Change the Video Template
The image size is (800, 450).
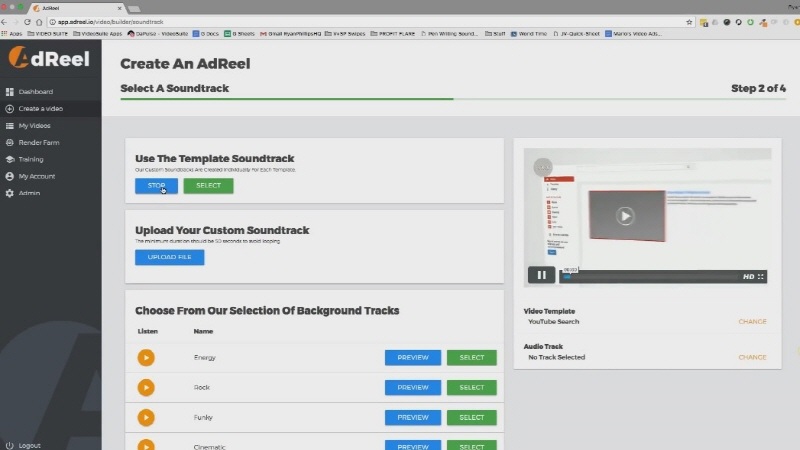click(752, 322)
